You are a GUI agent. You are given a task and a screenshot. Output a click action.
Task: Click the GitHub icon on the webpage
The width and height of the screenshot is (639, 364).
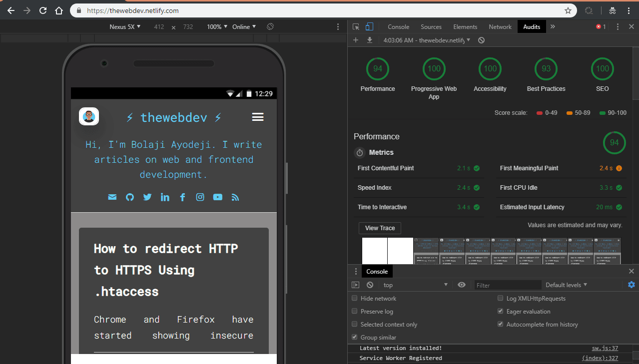(x=129, y=197)
